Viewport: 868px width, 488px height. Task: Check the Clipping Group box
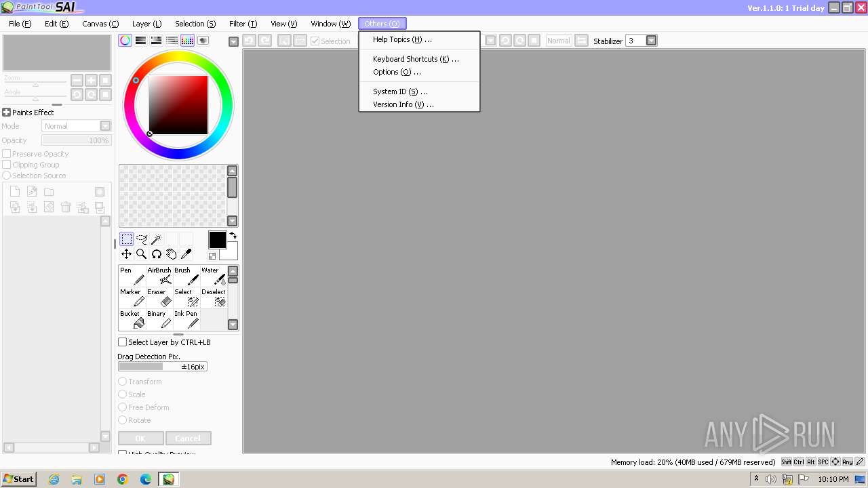point(7,165)
